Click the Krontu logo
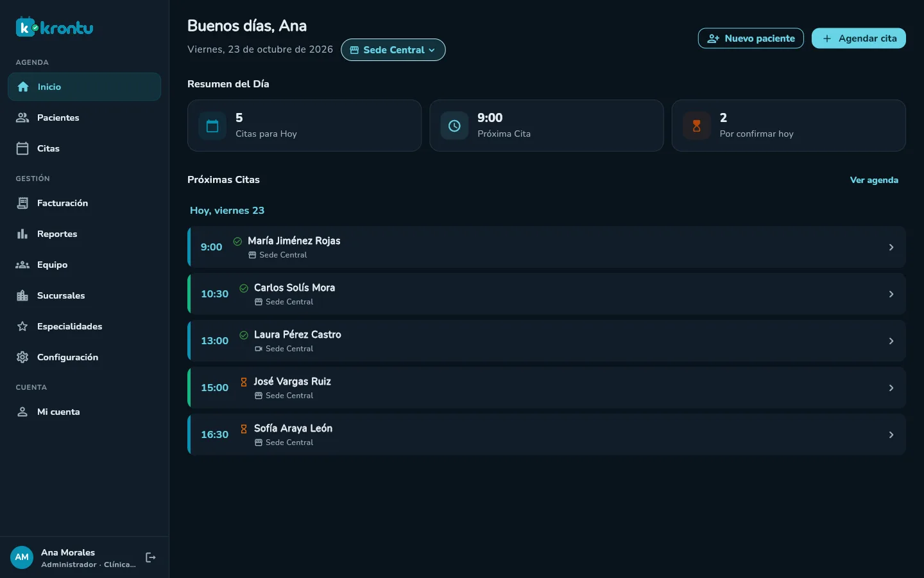This screenshot has height=578, width=924. point(55,27)
